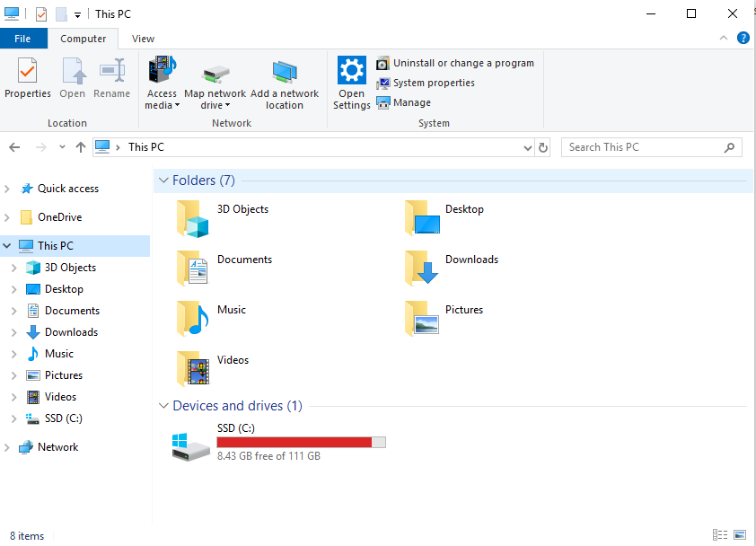Select Quick access in the navigation pane

coord(68,189)
